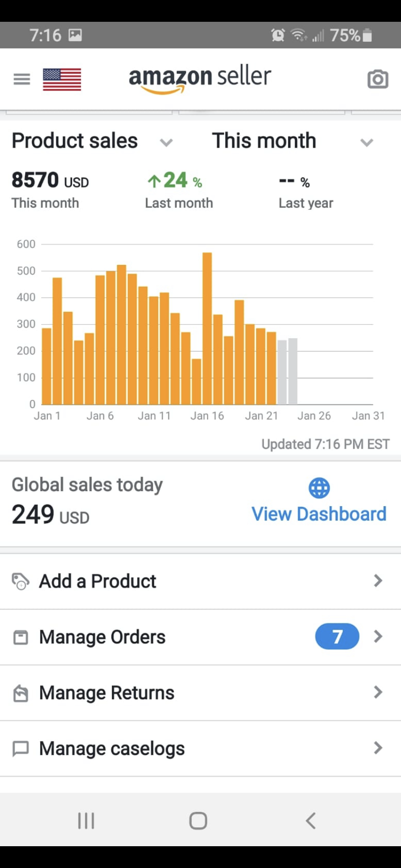The height and width of the screenshot is (868, 401).
Task: Expand the Product sales dropdown
Action: click(166, 142)
